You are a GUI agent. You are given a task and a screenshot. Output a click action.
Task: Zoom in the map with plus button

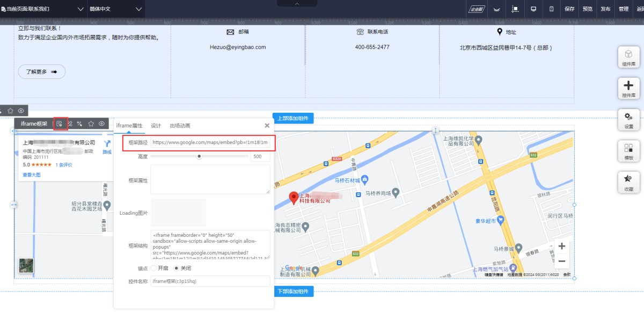pyautogui.click(x=562, y=246)
